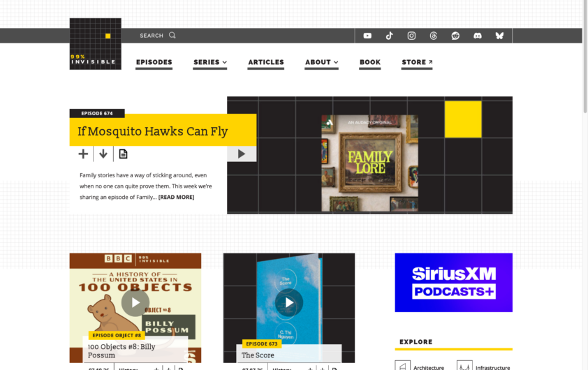Follow the READ MORE link
The height and width of the screenshot is (370, 588).
coord(176,197)
